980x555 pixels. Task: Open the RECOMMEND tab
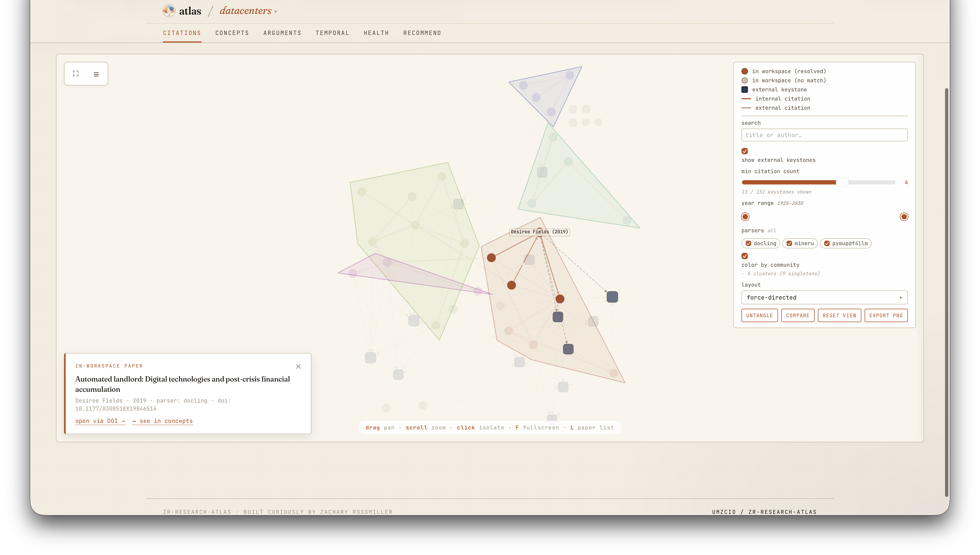point(422,33)
